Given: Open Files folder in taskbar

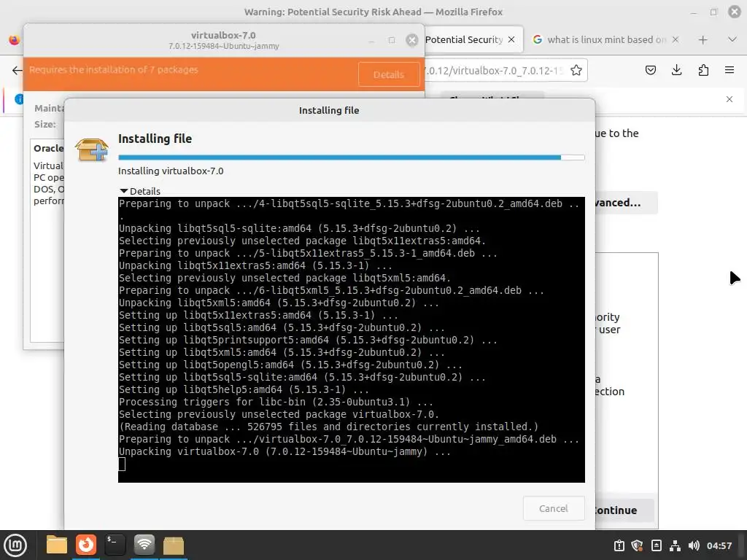Looking at the screenshot, I should 57,545.
